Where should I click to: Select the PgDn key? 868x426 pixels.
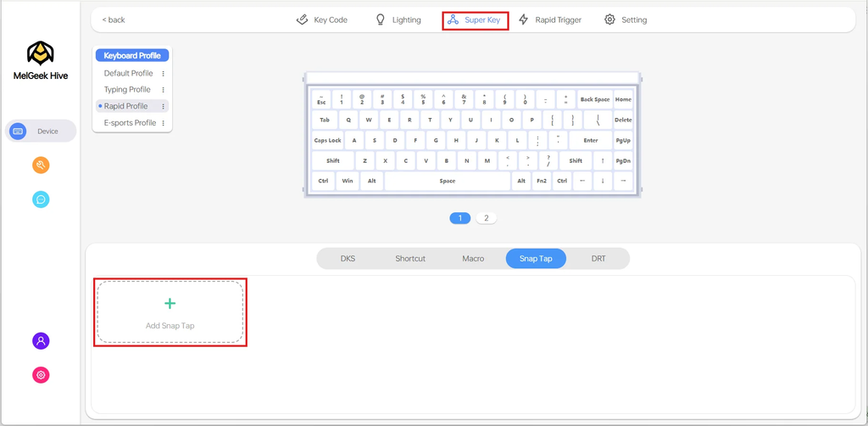(x=623, y=160)
